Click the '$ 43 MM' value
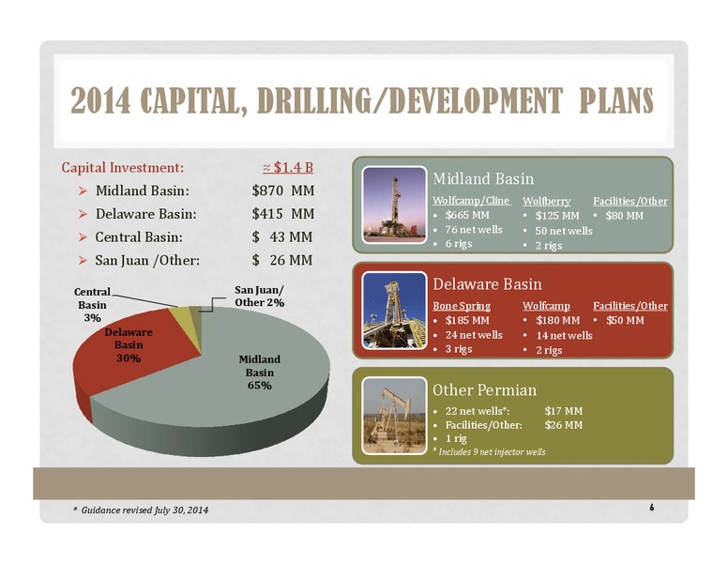The width and height of the screenshot is (728, 563). point(282,236)
